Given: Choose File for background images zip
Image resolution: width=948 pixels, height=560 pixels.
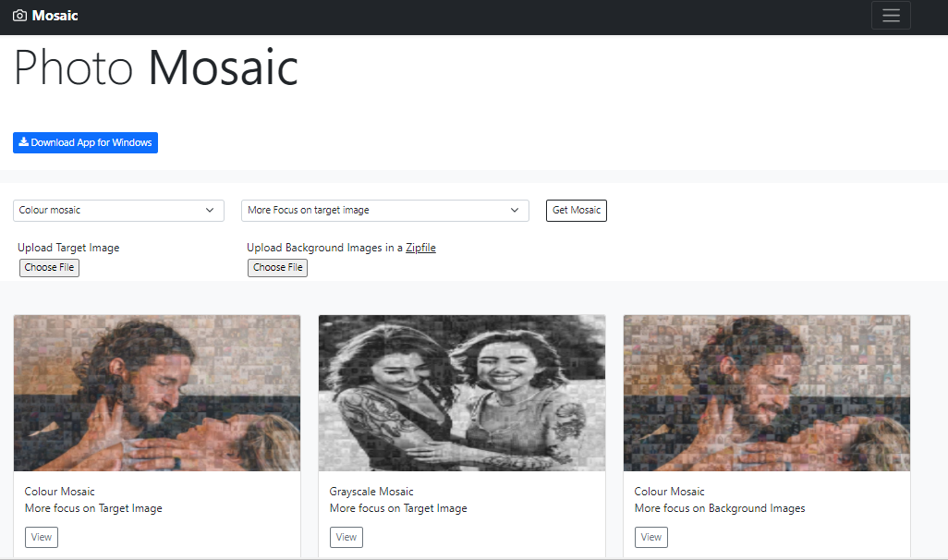Looking at the screenshot, I should (x=277, y=267).
